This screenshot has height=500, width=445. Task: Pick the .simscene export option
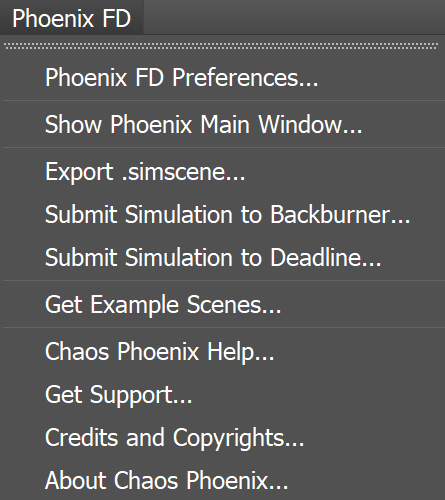[x=224, y=171]
